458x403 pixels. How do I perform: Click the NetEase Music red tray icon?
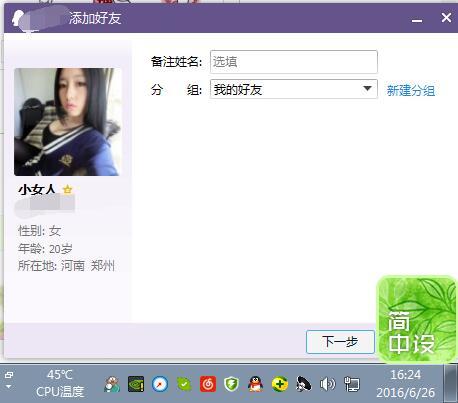208,384
